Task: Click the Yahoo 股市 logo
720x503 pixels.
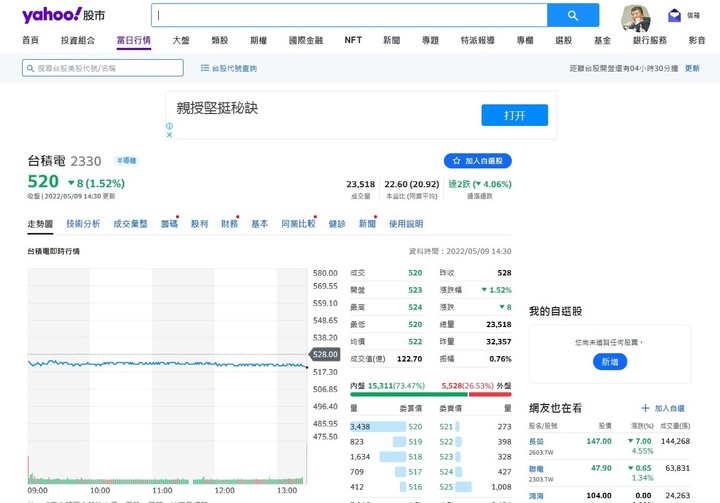Action: 63,15
